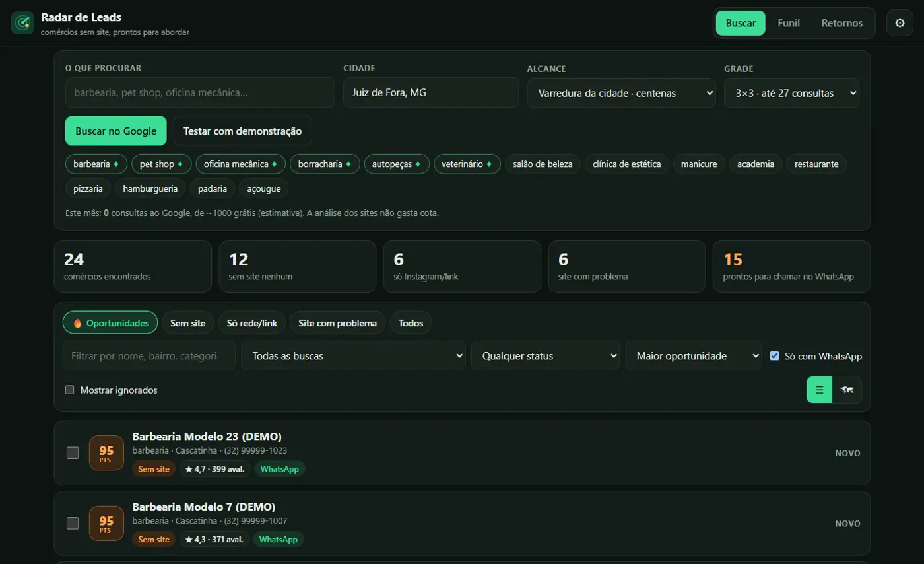Click Buscar no Google button
Screen dimensions: 924x564
coord(116,131)
